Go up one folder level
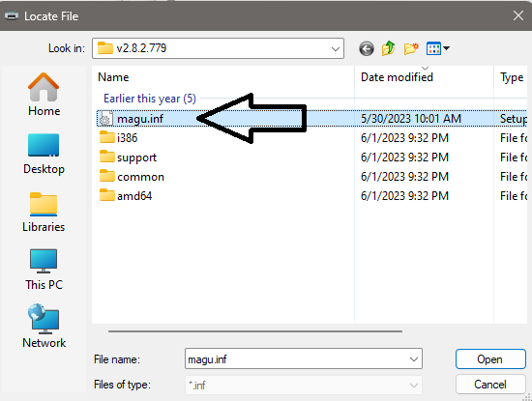532x401 pixels. [x=389, y=48]
